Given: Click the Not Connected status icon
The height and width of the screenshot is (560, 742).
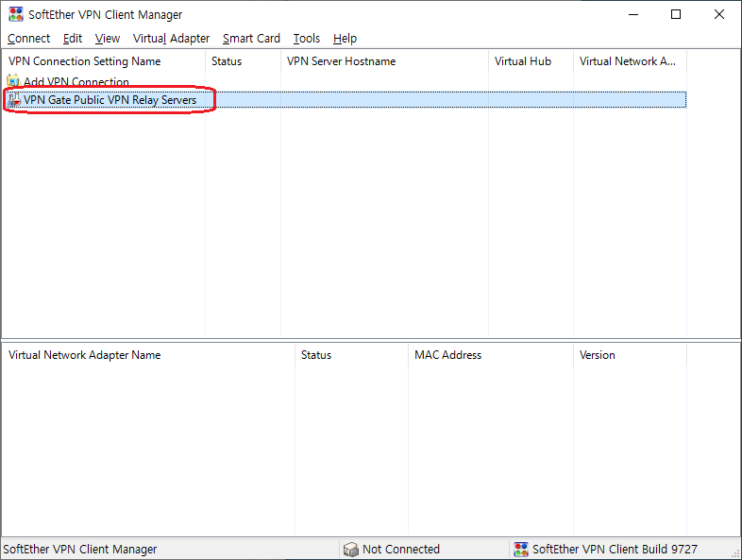Looking at the screenshot, I should click(x=350, y=549).
